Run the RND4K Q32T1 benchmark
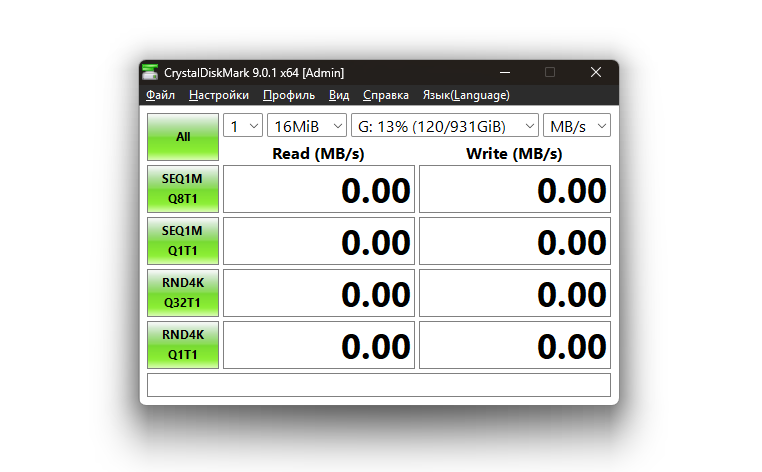Viewport: 762px width, 472px height. click(183, 292)
